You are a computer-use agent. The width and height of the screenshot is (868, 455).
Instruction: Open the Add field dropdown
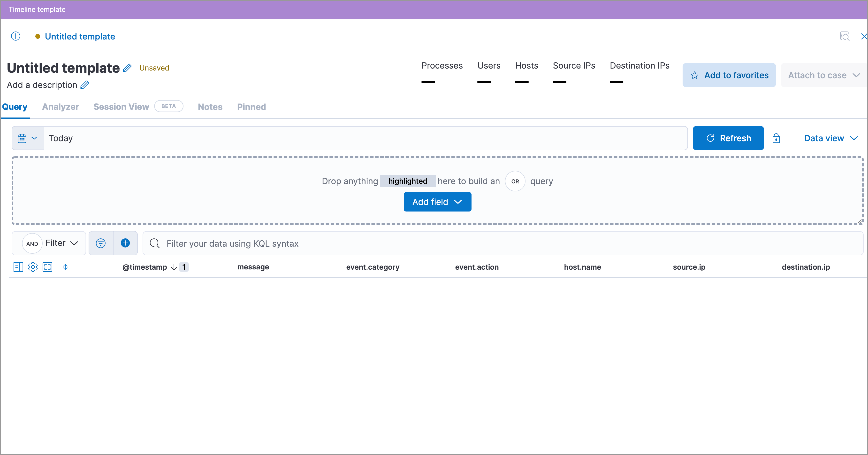pyautogui.click(x=437, y=202)
